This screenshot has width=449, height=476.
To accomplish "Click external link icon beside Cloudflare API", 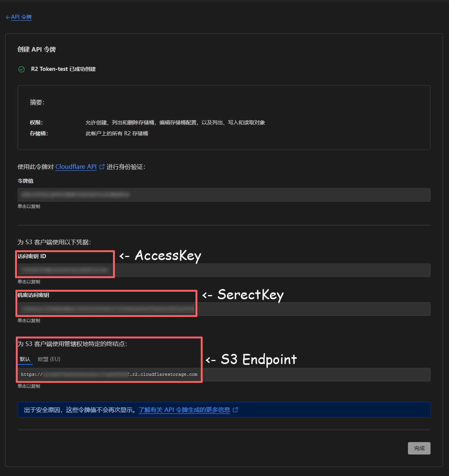I will (102, 167).
